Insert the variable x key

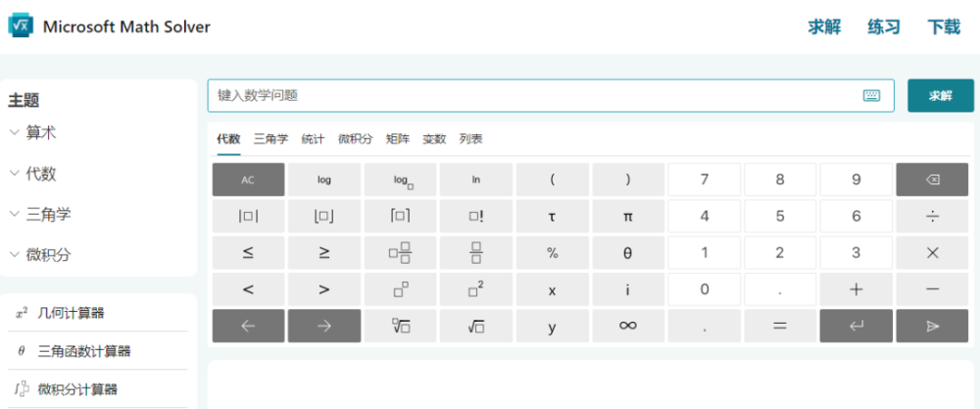552,289
